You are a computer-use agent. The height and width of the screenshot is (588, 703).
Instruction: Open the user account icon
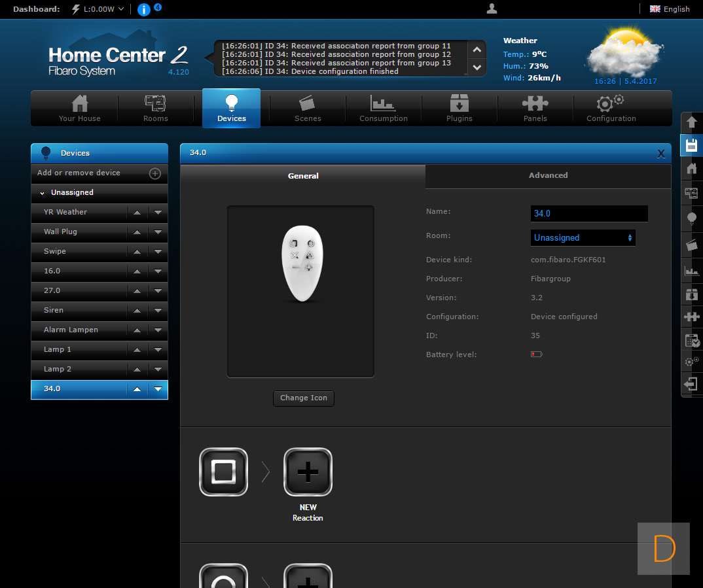[x=492, y=9]
